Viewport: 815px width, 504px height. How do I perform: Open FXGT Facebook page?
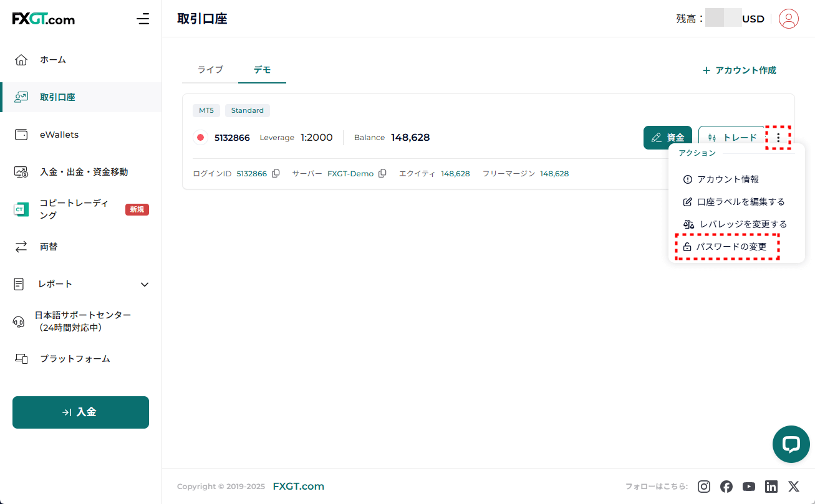click(726, 487)
